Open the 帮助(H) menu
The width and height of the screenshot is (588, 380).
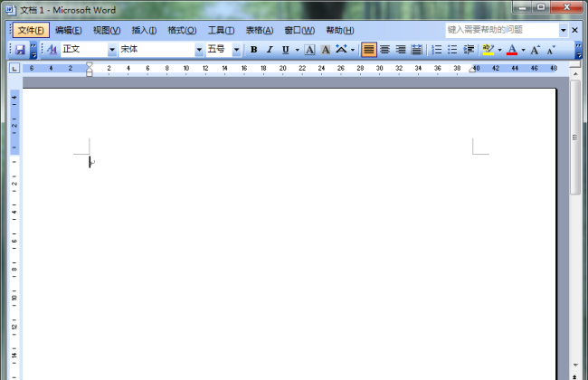click(x=340, y=31)
